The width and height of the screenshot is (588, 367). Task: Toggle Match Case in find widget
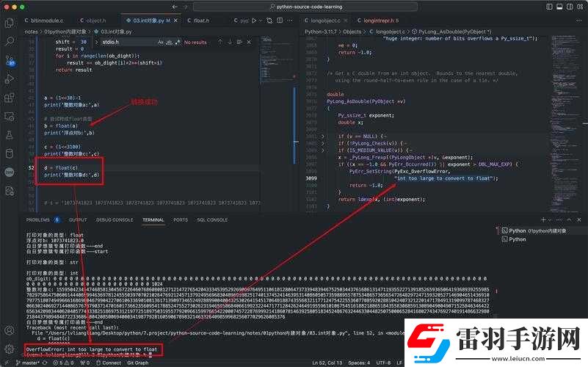point(161,42)
